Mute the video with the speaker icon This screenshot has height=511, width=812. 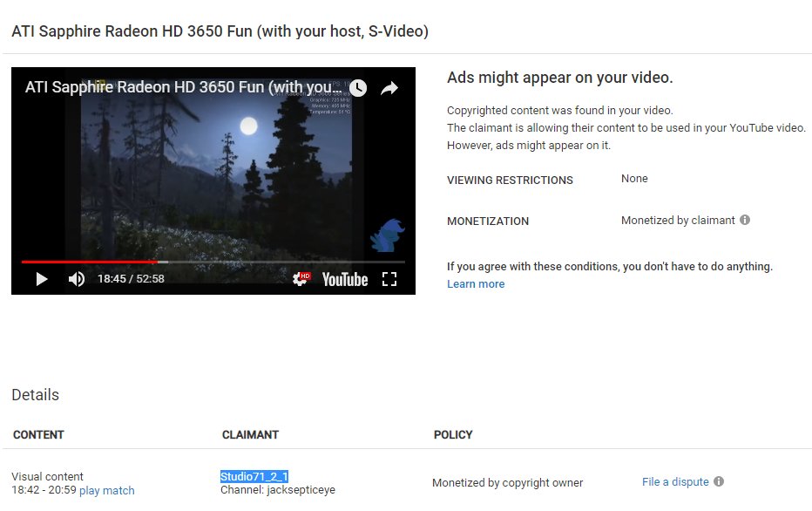pos(76,279)
